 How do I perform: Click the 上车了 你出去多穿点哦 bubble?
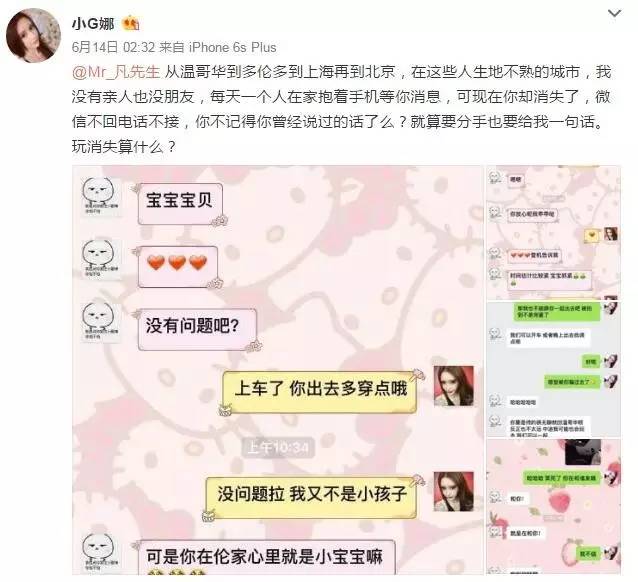click(319, 392)
